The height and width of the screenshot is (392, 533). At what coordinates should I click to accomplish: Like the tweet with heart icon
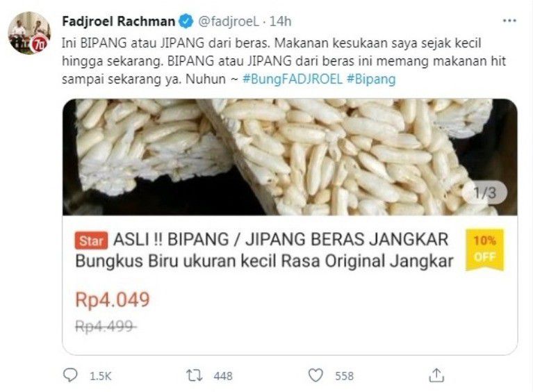point(315,376)
